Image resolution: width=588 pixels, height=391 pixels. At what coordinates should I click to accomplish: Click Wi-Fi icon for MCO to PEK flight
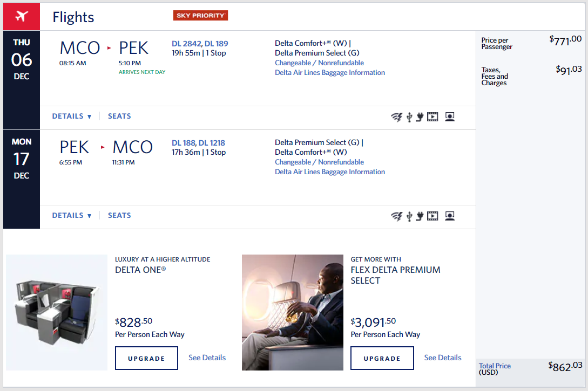tap(397, 117)
